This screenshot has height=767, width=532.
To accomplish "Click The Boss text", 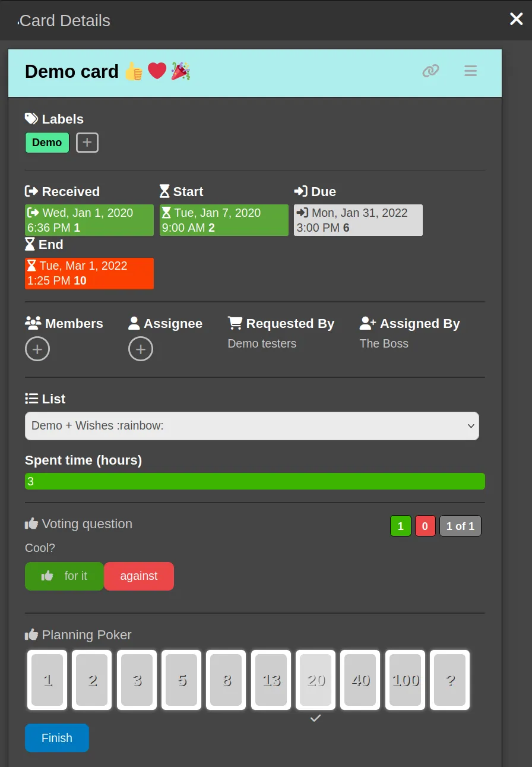I will [384, 343].
